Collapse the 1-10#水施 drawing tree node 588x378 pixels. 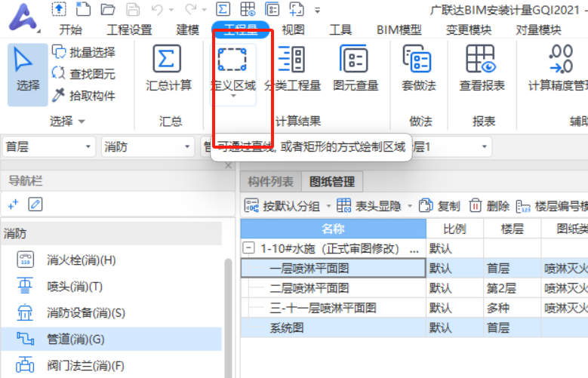(x=248, y=248)
